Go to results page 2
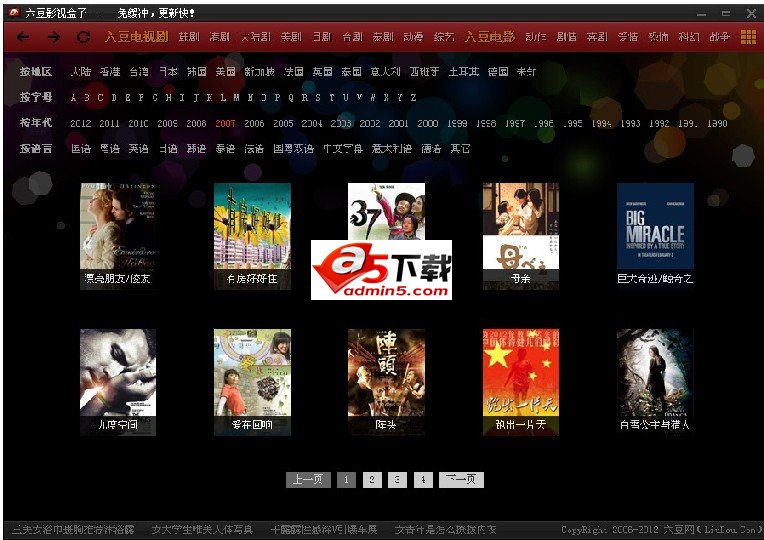Screen dimensions: 764x540 coord(372,480)
